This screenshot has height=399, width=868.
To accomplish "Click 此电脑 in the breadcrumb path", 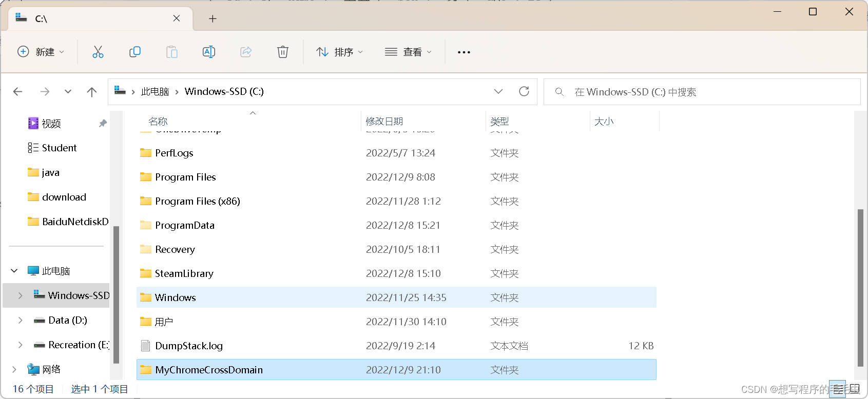I will pyautogui.click(x=155, y=92).
